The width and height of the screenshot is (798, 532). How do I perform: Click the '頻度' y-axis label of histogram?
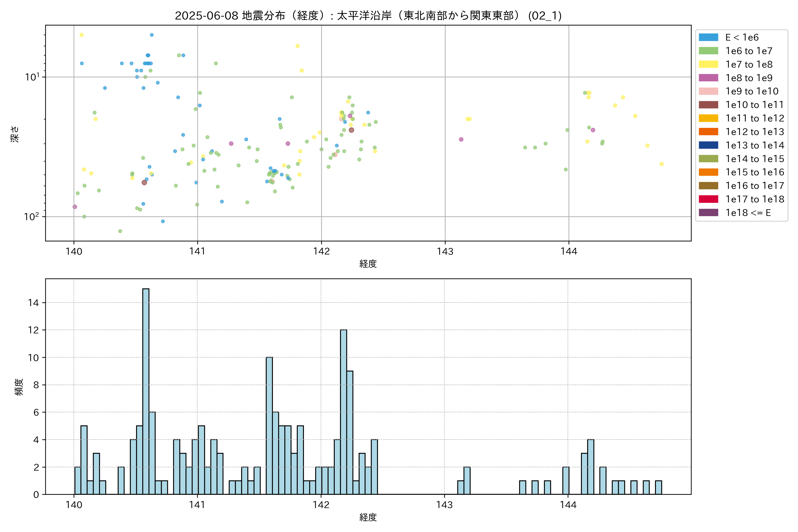[19, 387]
